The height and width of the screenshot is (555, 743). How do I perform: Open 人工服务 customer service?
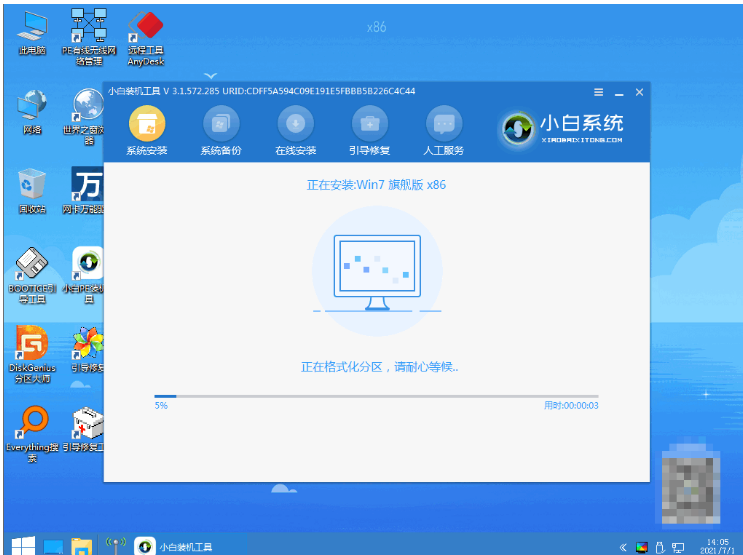pos(444,132)
